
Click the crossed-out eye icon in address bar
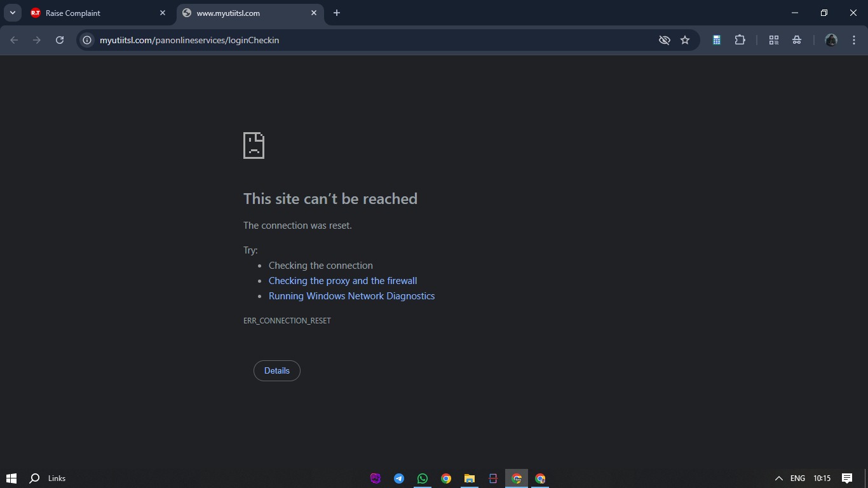click(664, 40)
